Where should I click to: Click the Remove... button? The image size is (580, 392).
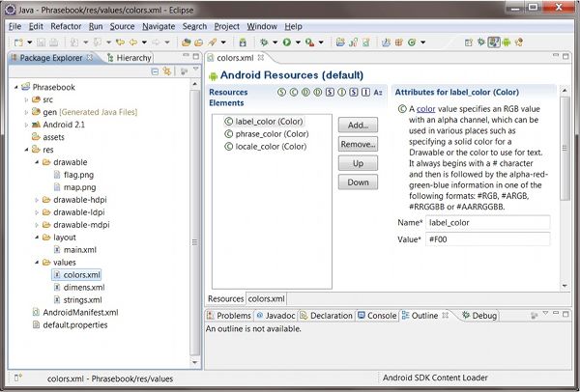[x=358, y=144]
